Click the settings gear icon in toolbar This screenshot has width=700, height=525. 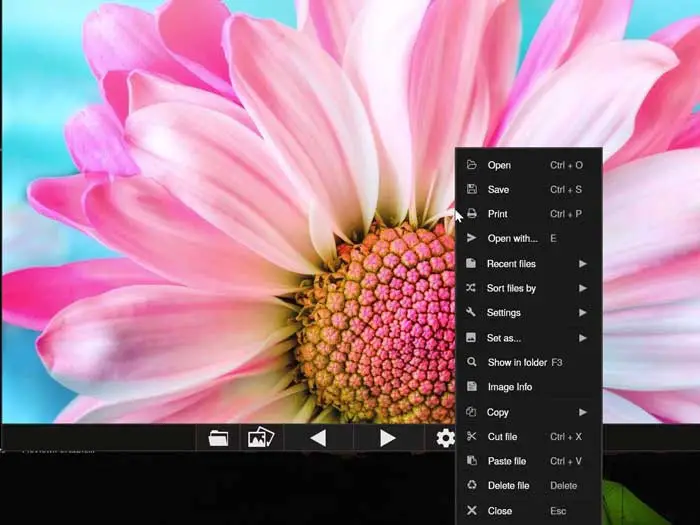(x=446, y=438)
